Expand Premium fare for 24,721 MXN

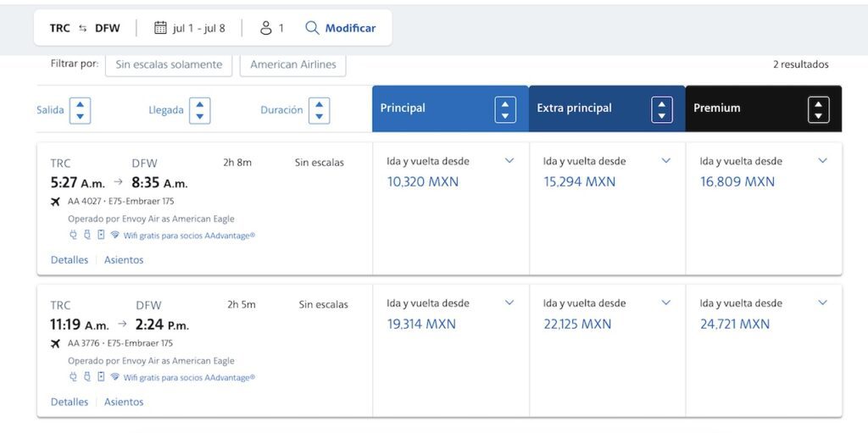click(x=822, y=303)
